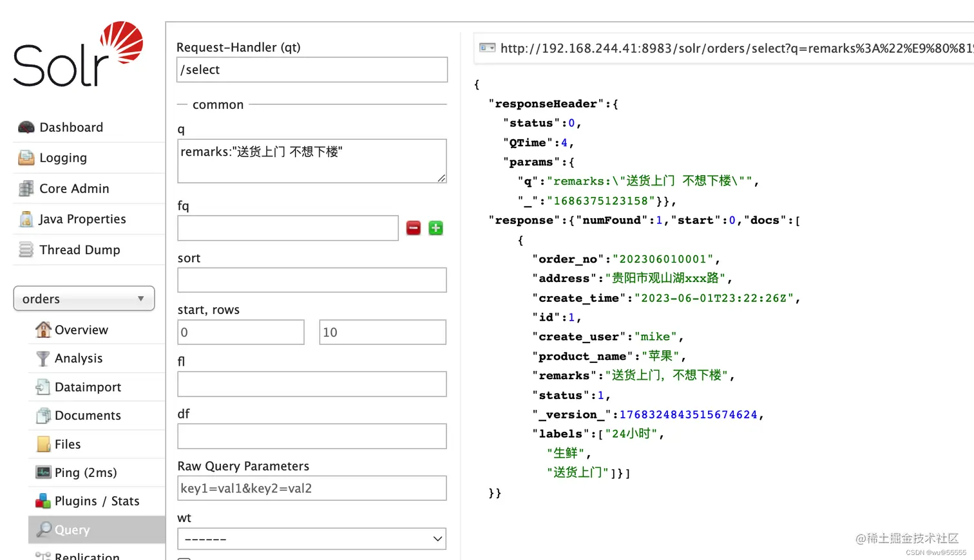Screen dimensions: 974x560
Task: Click the numFound value in response
Action: (659, 220)
